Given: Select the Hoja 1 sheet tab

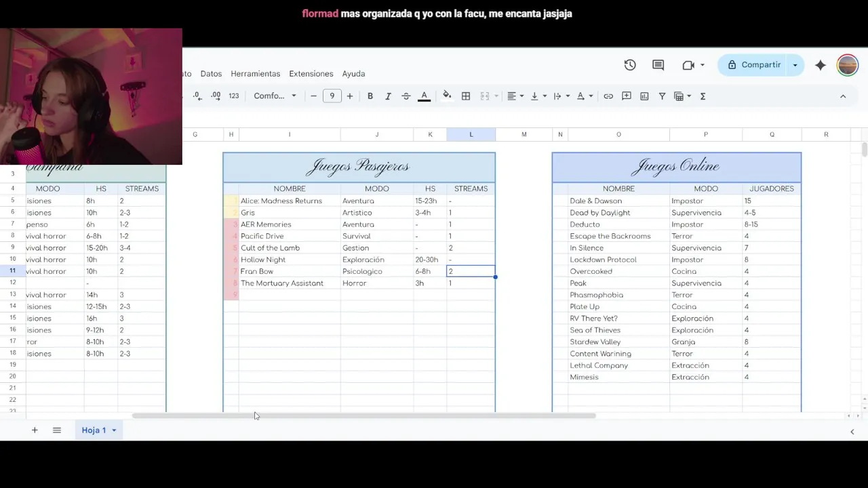Looking at the screenshot, I should point(94,430).
